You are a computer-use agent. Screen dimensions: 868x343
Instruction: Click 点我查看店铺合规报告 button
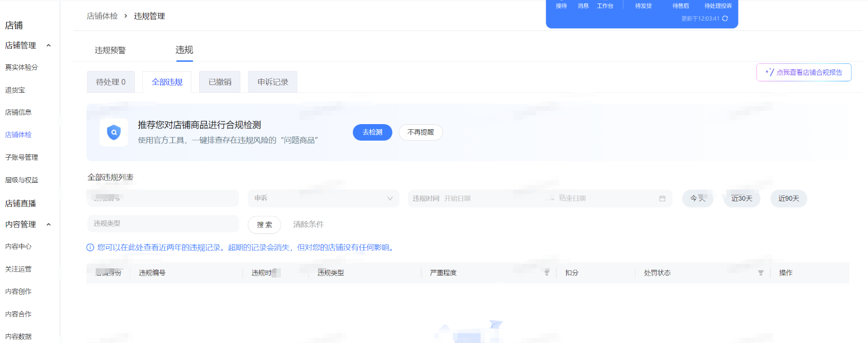point(804,73)
